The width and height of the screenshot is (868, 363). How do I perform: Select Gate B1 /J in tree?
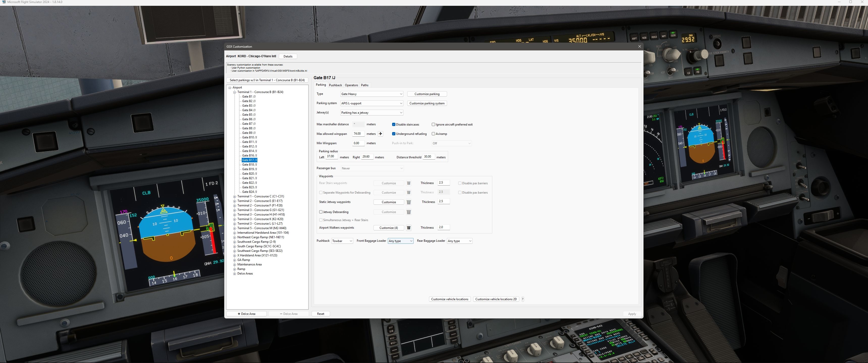pyautogui.click(x=249, y=97)
